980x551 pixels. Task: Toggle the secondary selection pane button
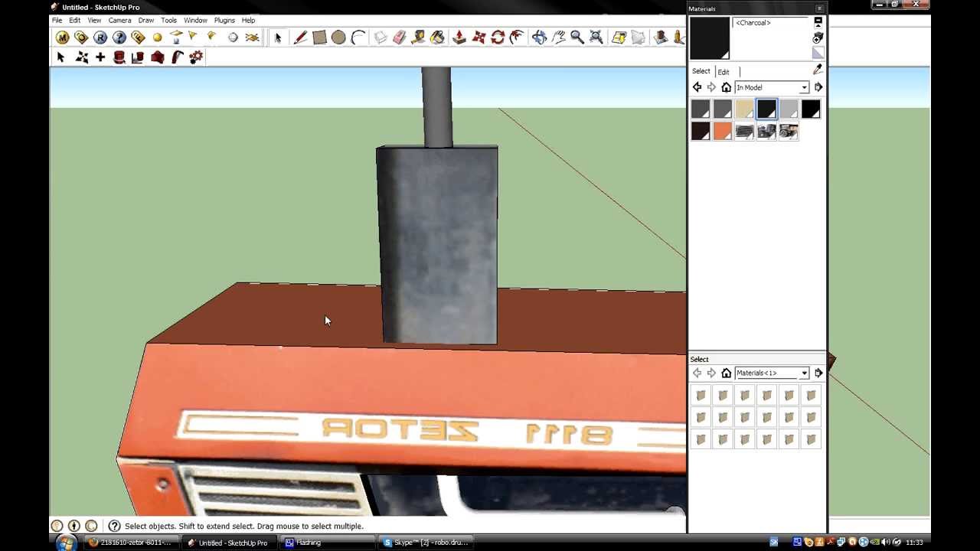(818, 22)
